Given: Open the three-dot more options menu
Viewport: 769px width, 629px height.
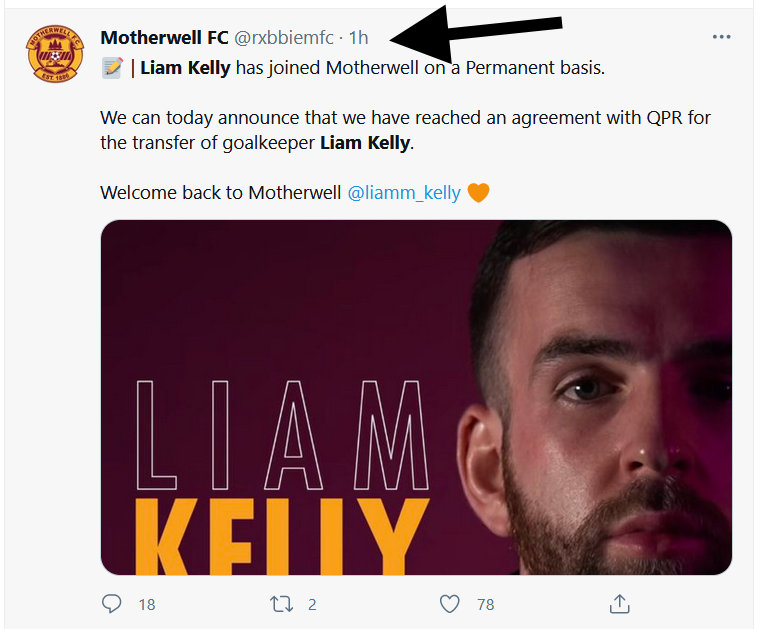Looking at the screenshot, I should coord(721,38).
